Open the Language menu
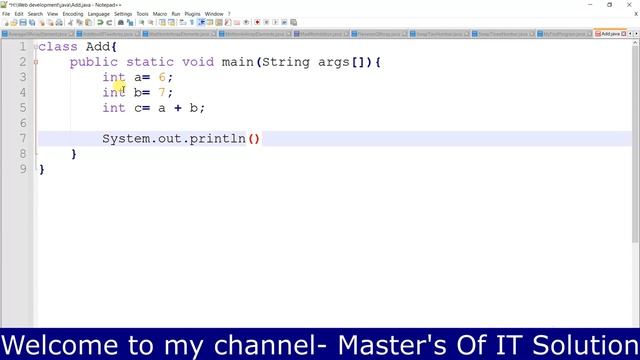Image resolution: width=640 pixels, height=360 pixels. click(98, 14)
